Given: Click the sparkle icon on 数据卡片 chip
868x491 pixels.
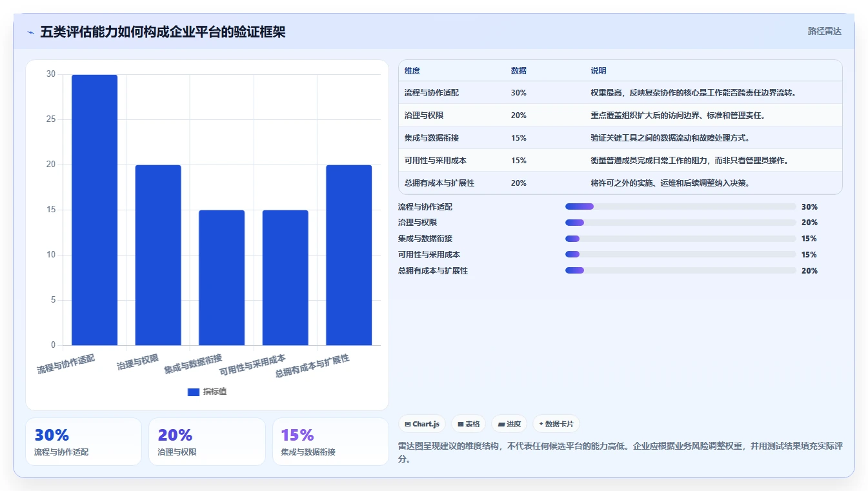Looking at the screenshot, I should 541,424.
